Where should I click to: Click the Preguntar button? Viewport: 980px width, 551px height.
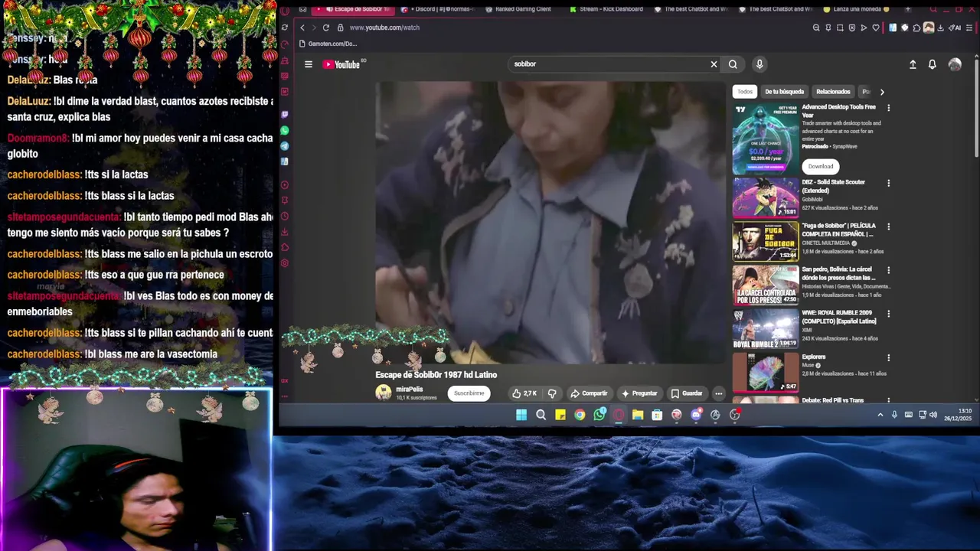click(639, 393)
